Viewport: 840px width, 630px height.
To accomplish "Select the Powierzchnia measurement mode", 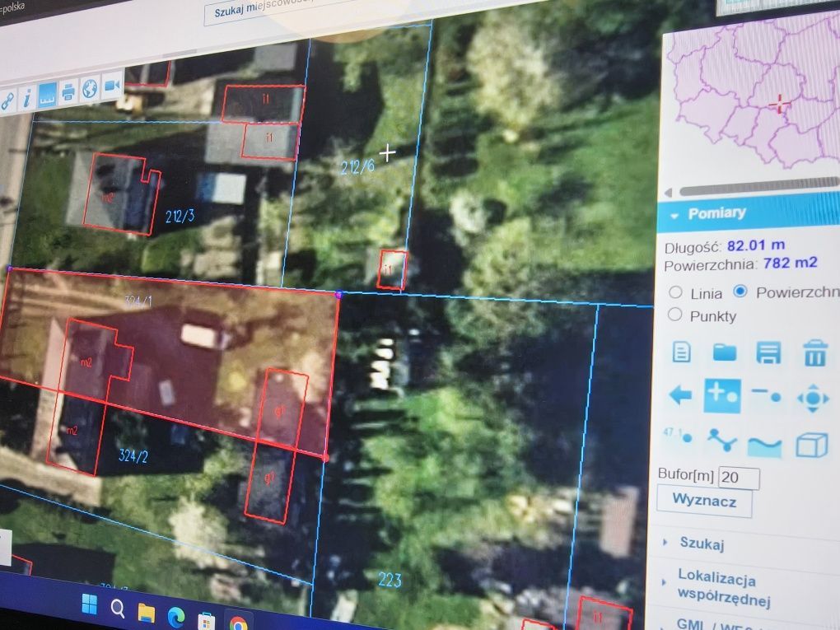I will tap(740, 291).
